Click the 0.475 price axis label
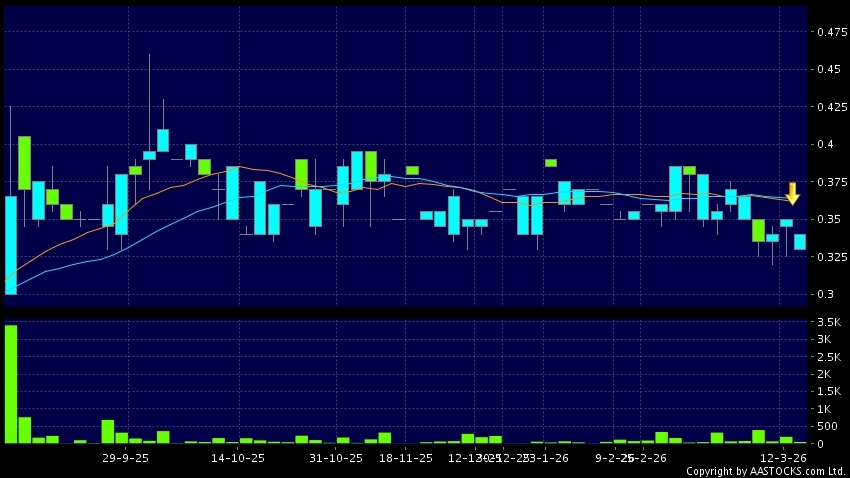850x478 pixels. [x=830, y=32]
